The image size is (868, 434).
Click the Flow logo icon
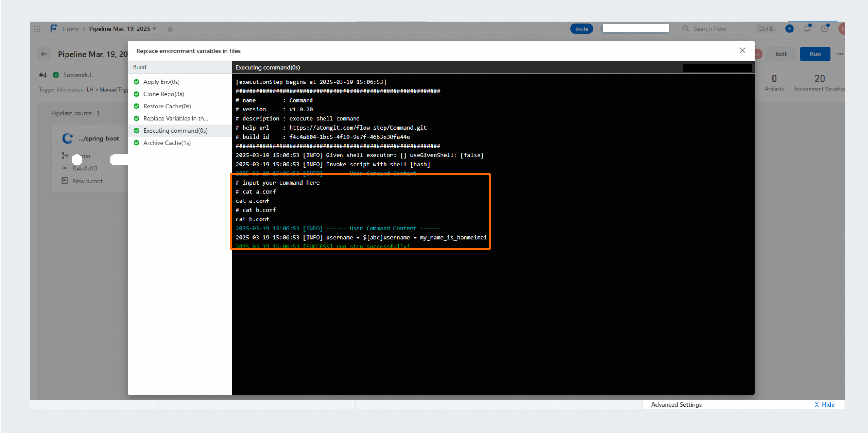[x=53, y=29]
